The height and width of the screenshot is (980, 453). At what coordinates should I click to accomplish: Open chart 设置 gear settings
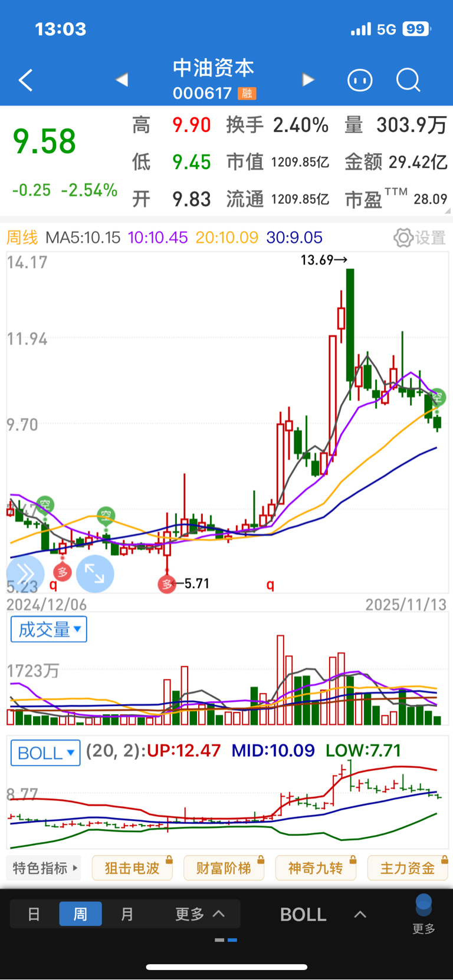419,237
